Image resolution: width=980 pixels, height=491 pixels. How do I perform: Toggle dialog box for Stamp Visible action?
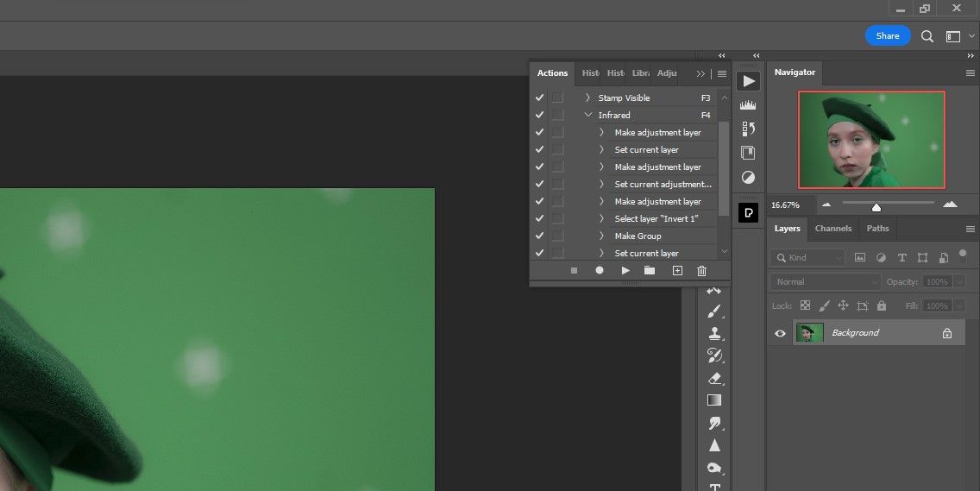click(x=557, y=98)
